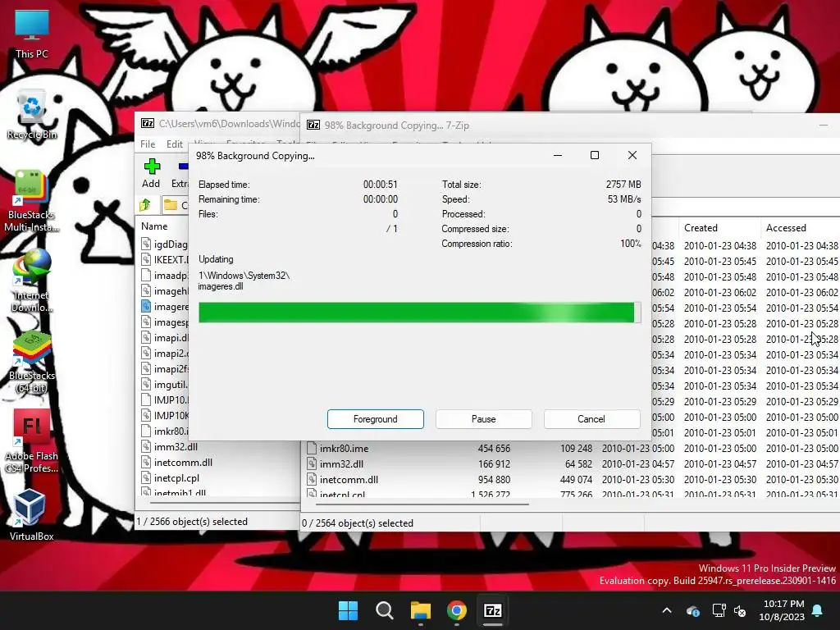Open Adobe Flash CS4 Professional shortcut
The width and height of the screenshot is (840, 630).
click(x=32, y=441)
